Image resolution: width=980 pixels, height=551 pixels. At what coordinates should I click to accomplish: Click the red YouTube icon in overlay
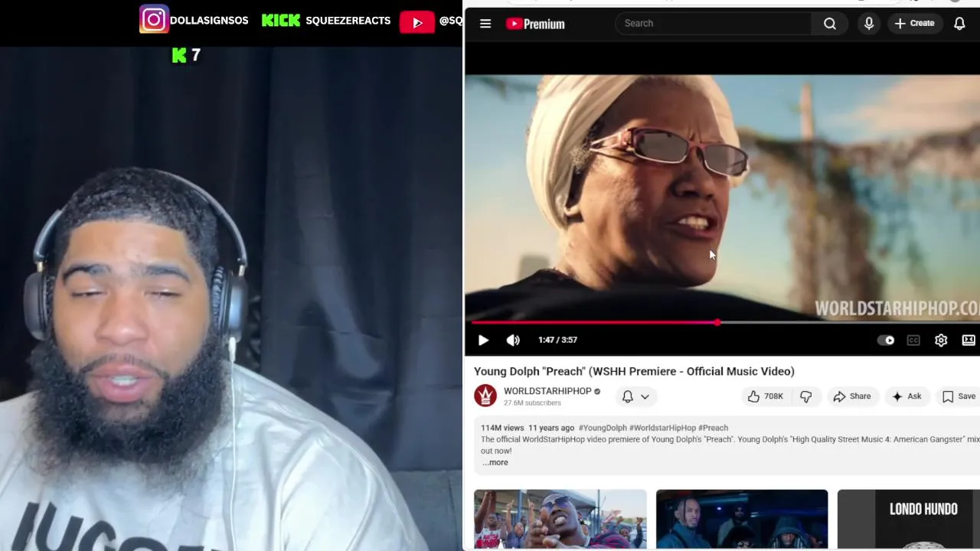pos(417,22)
